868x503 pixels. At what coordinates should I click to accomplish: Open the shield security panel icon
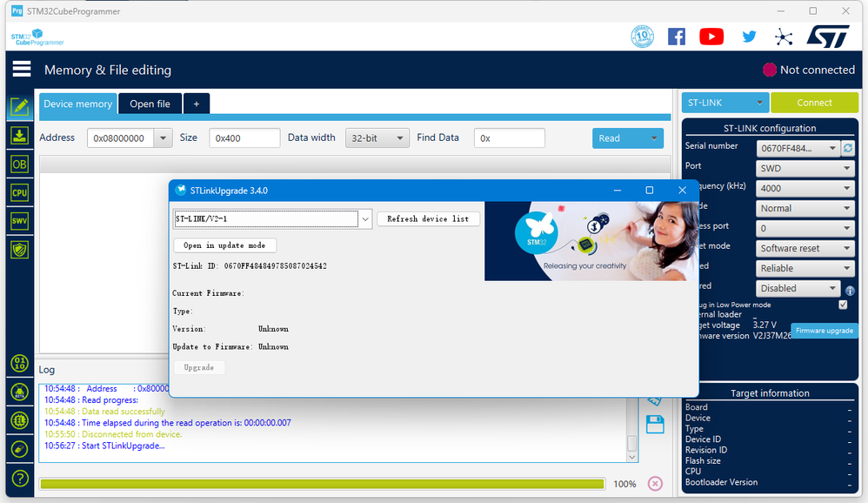pyautogui.click(x=20, y=250)
